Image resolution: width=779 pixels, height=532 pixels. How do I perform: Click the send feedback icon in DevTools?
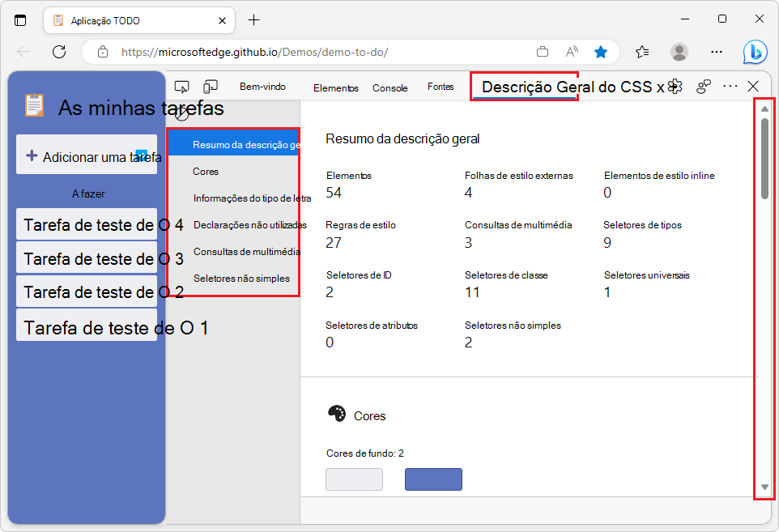tap(703, 85)
